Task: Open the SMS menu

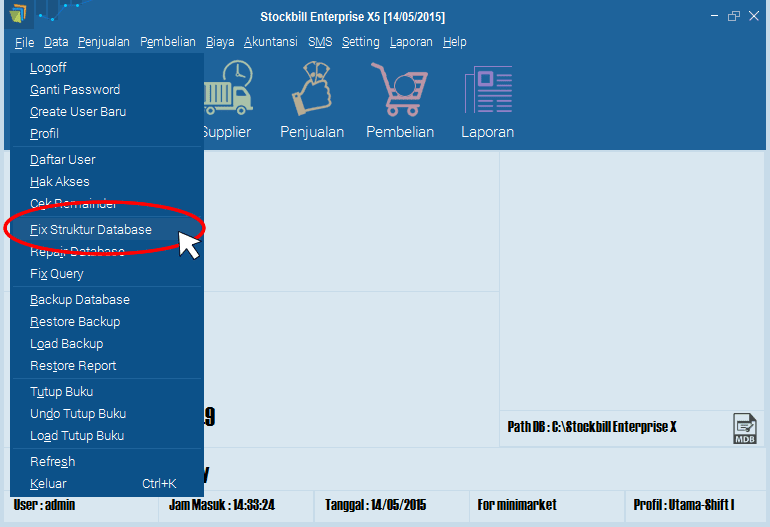Action: [x=320, y=42]
